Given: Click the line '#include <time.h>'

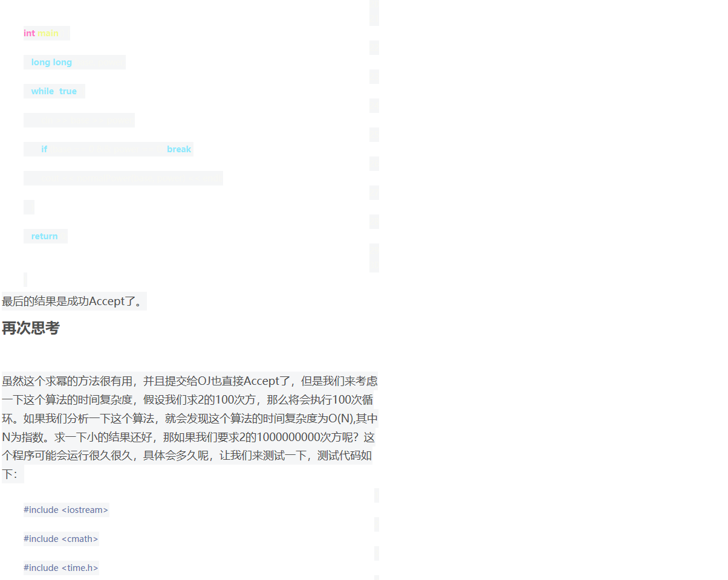Looking at the screenshot, I should point(61,568).
